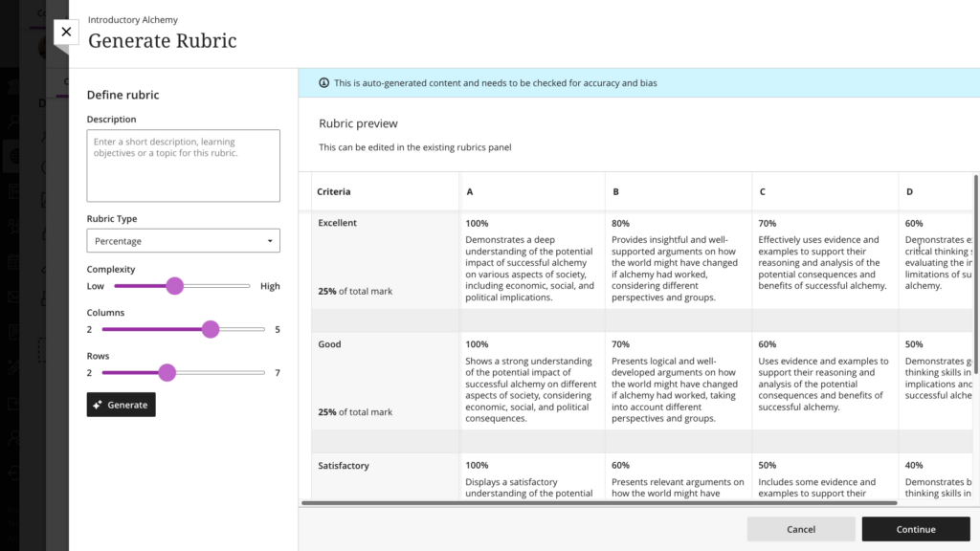
Task: Click 'Presents logical and well-developed arguments' cell
Action: [x=675, y=389]
